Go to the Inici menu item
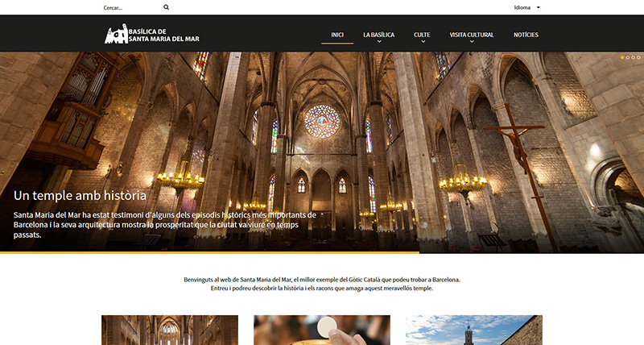This screenshot has width=644, height=345. pos(337,35)
